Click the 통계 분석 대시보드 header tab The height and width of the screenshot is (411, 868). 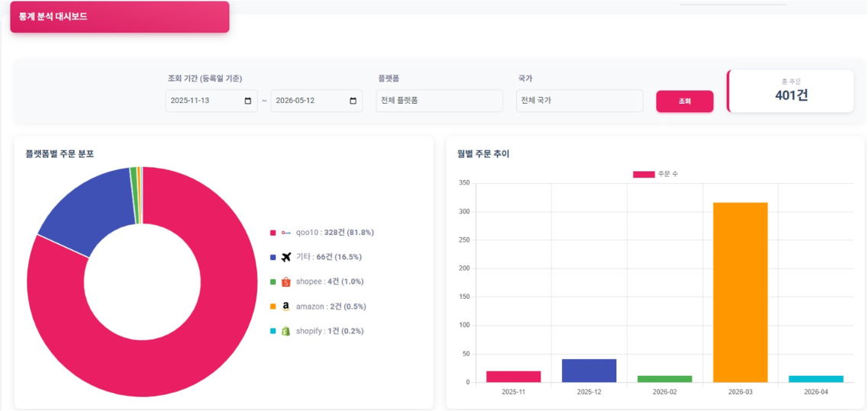120,17
